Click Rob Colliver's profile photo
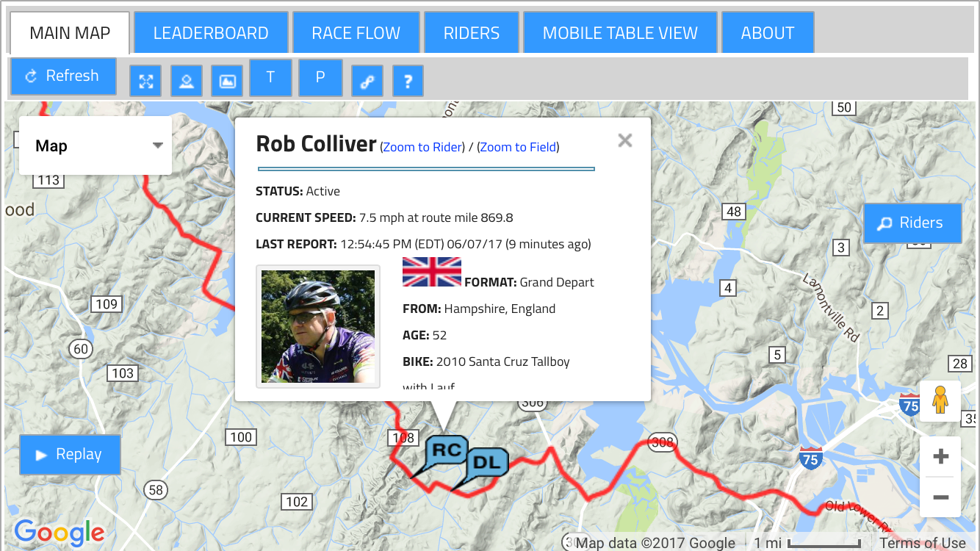The image size is (980, 551). [x=318, y=326]
